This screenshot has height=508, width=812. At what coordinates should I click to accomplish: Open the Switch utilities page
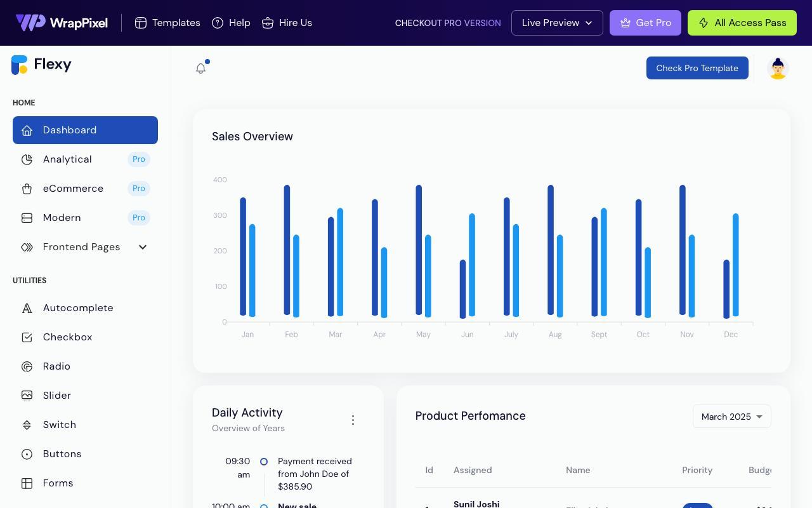[x=85, y=425]
